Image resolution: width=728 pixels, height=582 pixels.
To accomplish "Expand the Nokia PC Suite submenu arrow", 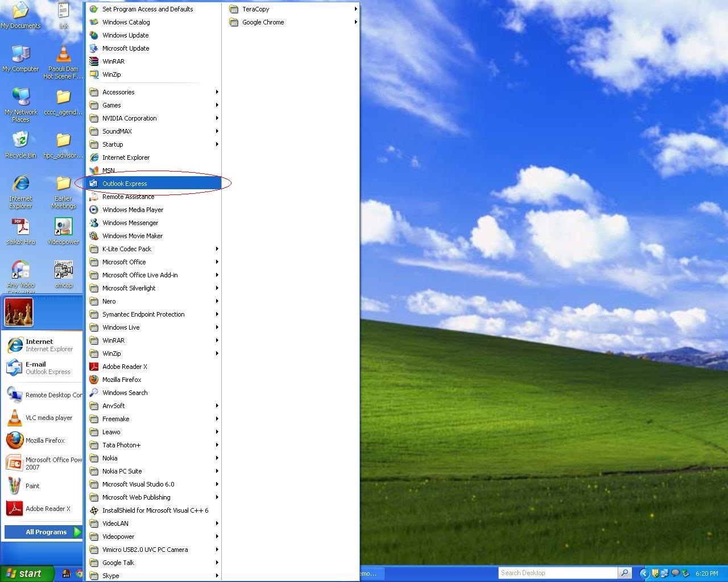I will tap(217, 471).
